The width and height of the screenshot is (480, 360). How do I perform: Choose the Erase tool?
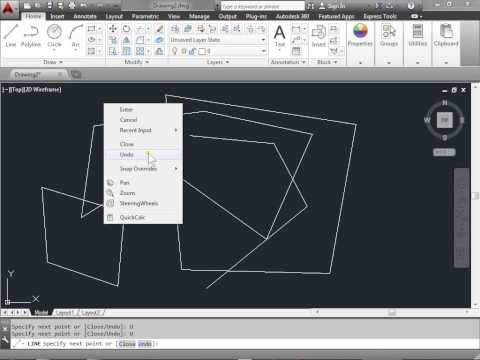[x=160, y=29]
